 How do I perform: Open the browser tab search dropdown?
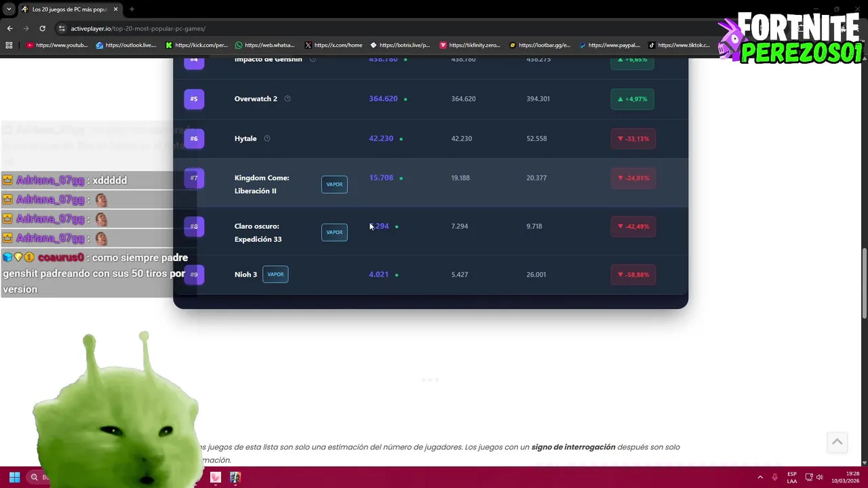click(9, 9)
